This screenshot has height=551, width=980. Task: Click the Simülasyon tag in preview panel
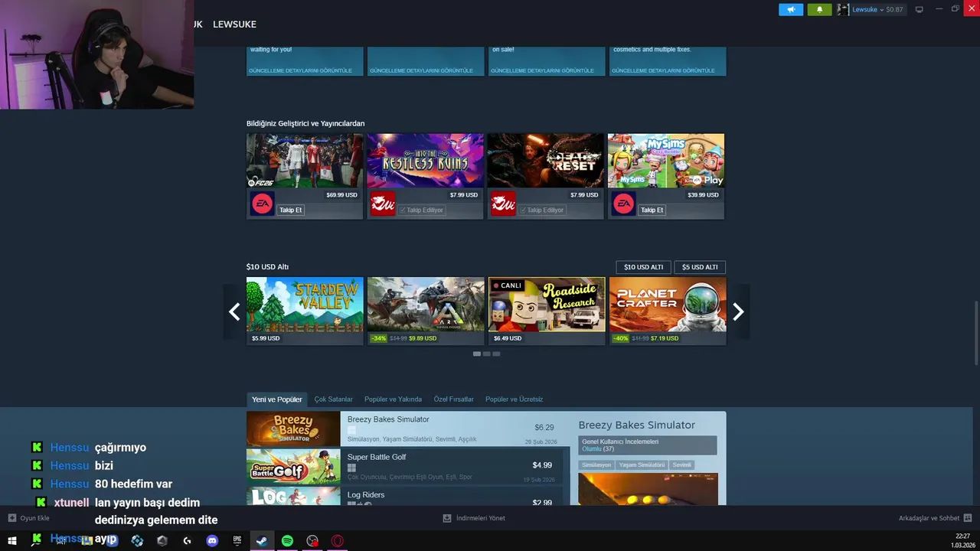tap(596, 465)
